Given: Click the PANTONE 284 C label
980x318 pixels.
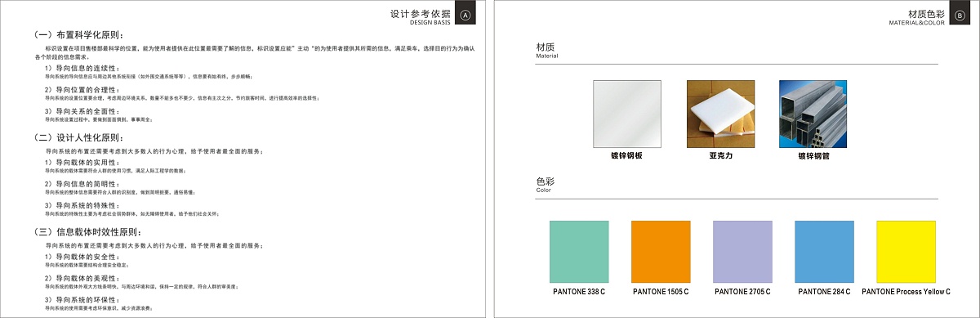Looking at the screenshot, I should click(825, 291).
